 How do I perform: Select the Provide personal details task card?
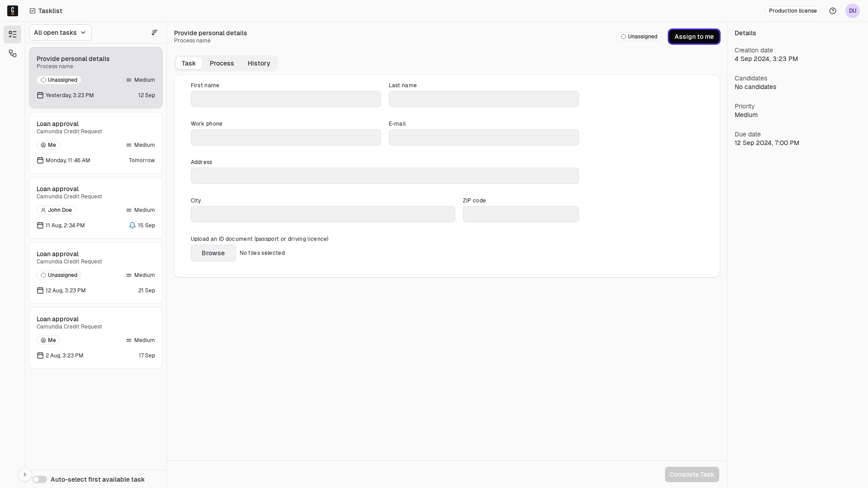pyautogui.click(x=96, y=78)
